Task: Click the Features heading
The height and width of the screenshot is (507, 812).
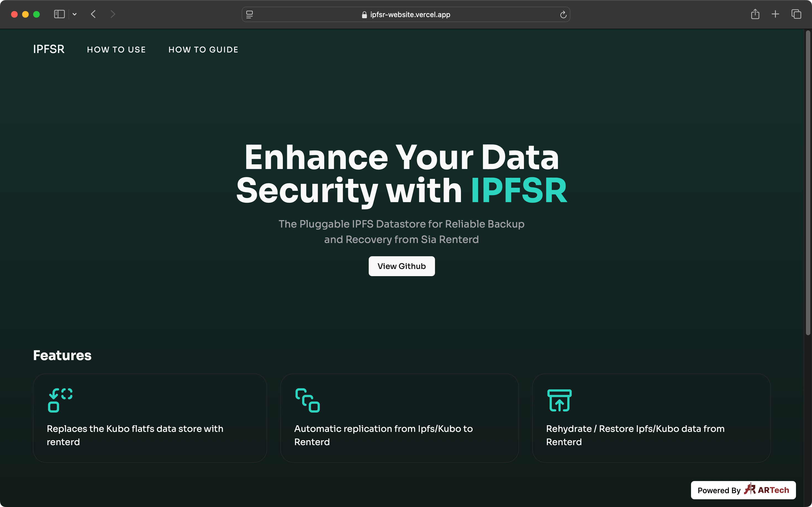Action: tap(62, 355)
